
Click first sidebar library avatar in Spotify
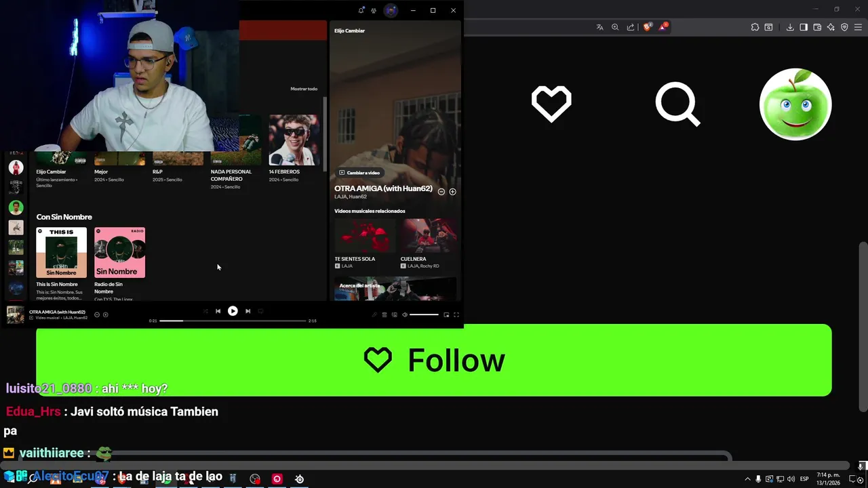click(16, 167)
